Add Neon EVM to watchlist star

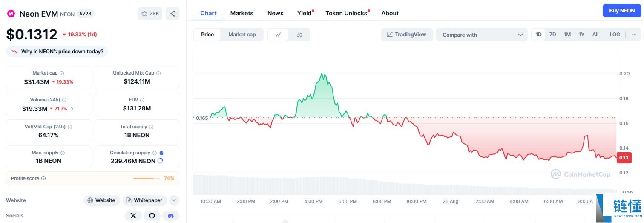click(x=150, y=14)
